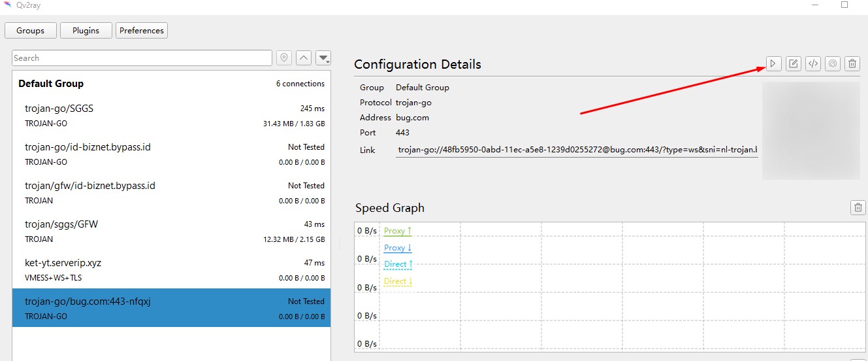Open sort dropdown next to search
Screen dimensions: 868x361
click(x=323, y=58)
